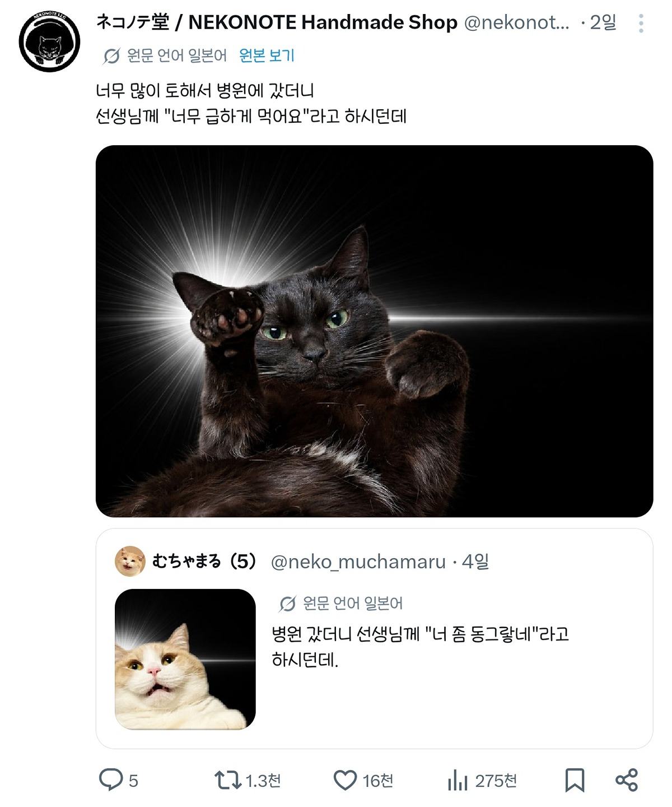Open the share icon

[627, 780]
